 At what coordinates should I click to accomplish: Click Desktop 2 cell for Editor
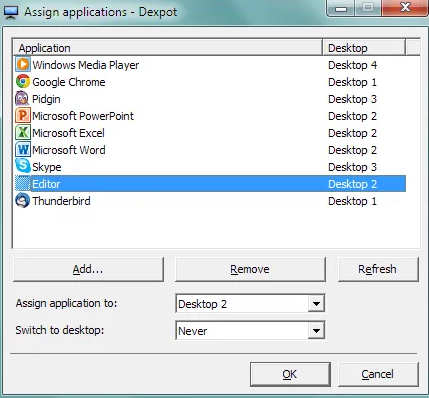point(352,184)
